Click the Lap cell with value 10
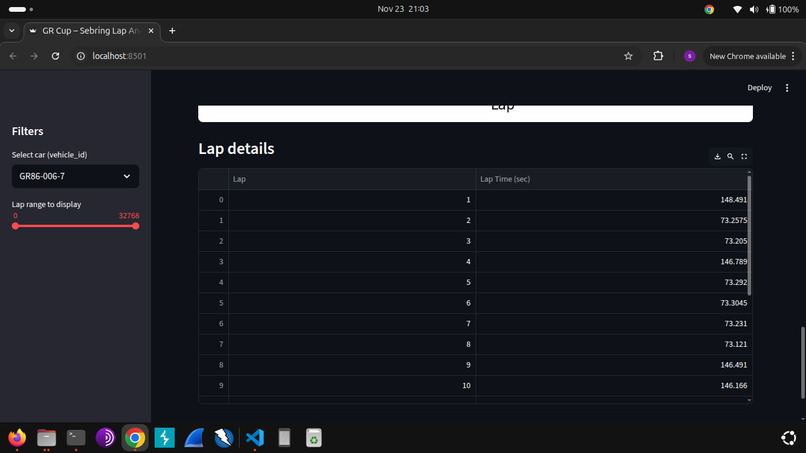Screen dimensions: 806x453 coord(352,385)
